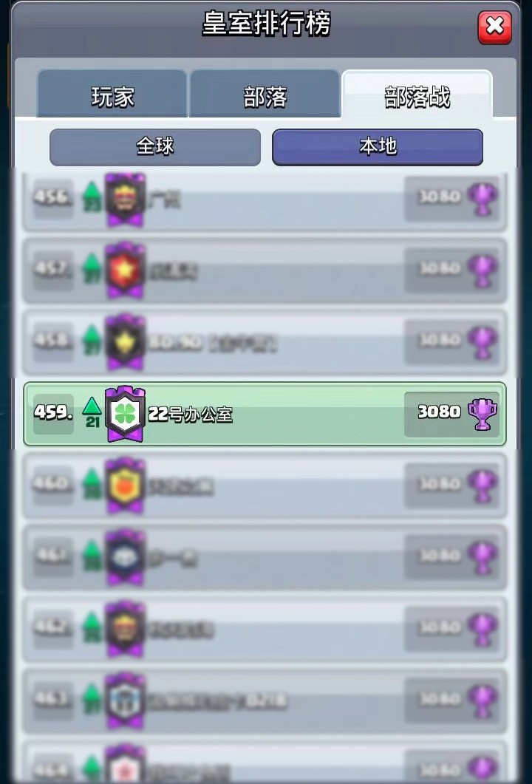Viewport: 532px width, 784px height.
Task: Click the dark blue badge at rank 461
Action: click(x=126, y=557)
